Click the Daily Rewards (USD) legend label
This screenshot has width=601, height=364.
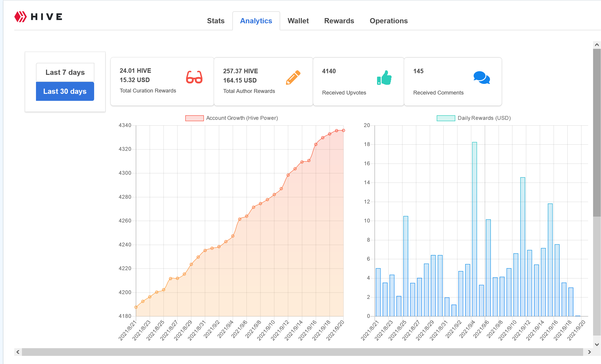coord(484,118)
